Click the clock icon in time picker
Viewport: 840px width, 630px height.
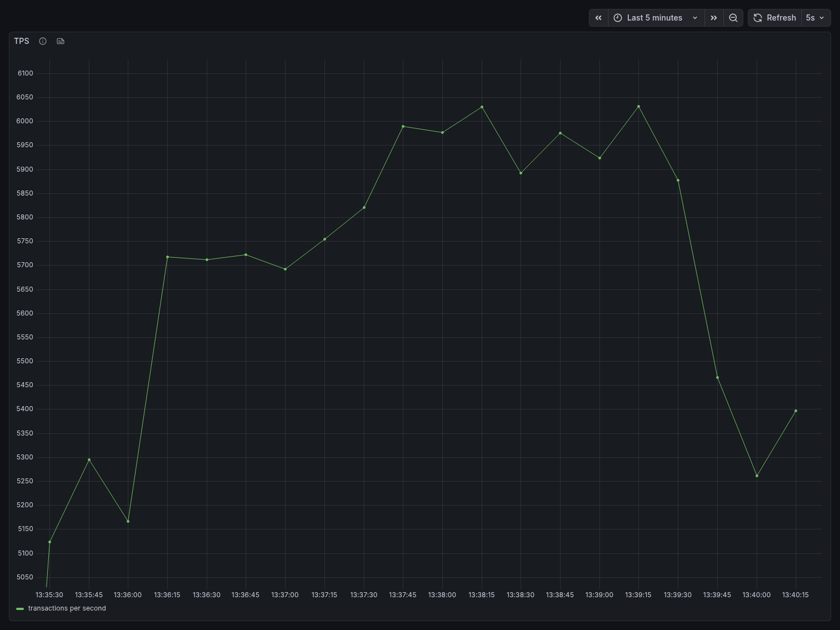(x=618, y=18)
